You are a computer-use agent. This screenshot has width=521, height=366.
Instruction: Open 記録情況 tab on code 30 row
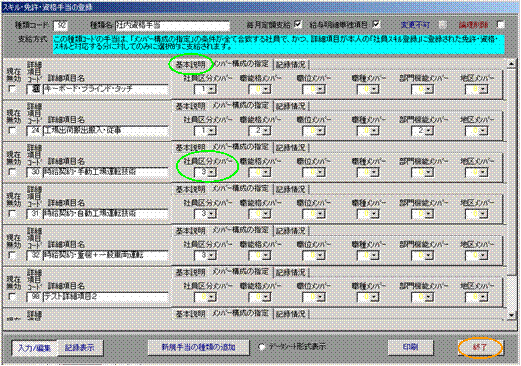point(291,148)
